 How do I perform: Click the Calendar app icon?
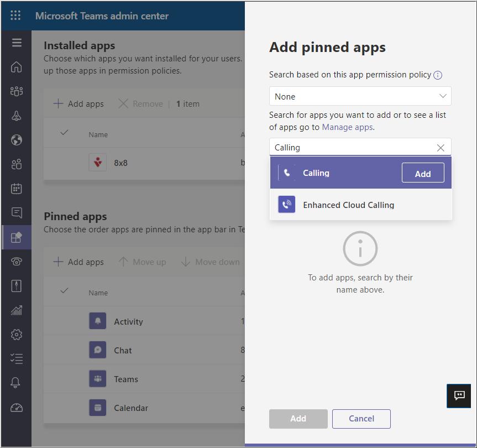tap(98, 408)
